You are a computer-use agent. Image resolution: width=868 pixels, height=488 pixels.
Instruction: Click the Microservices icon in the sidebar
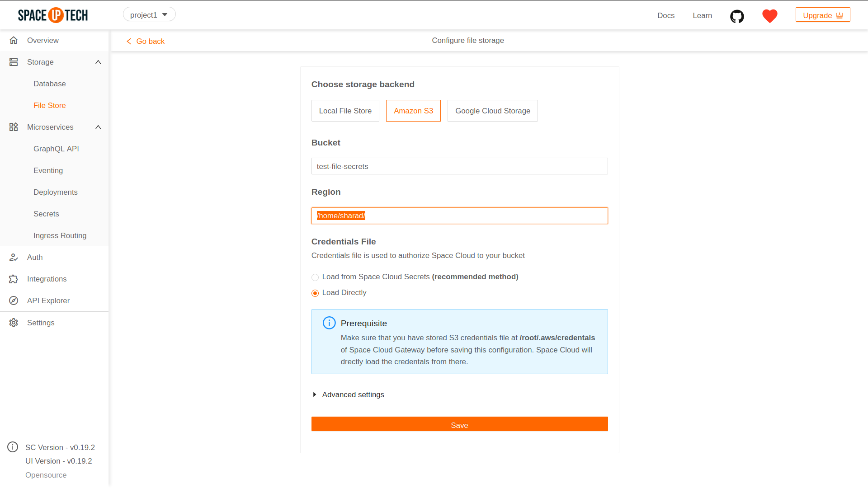tap(13, 127)
